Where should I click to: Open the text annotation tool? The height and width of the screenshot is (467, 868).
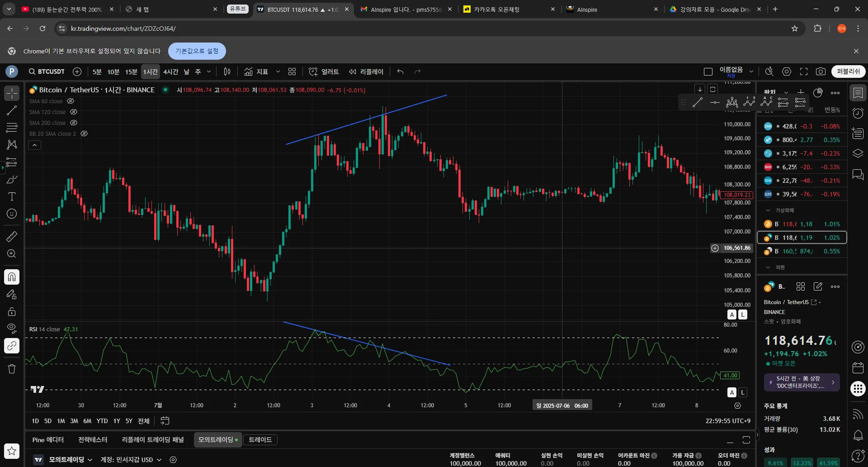pos(12,196)
